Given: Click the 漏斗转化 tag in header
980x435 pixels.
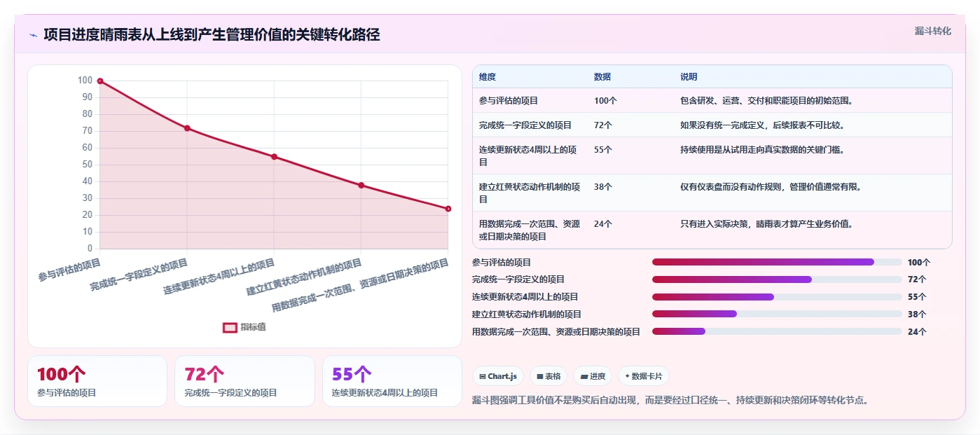Looking at the screenshot, I should (932, 31).
